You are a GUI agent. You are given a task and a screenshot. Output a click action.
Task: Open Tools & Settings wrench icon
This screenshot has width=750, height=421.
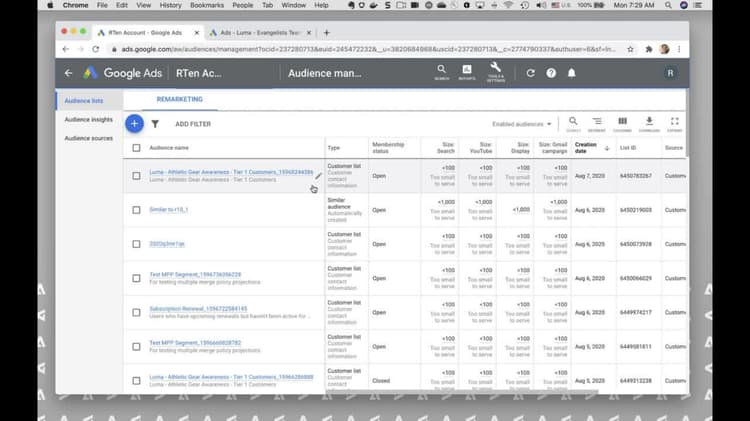click(496, 72)
